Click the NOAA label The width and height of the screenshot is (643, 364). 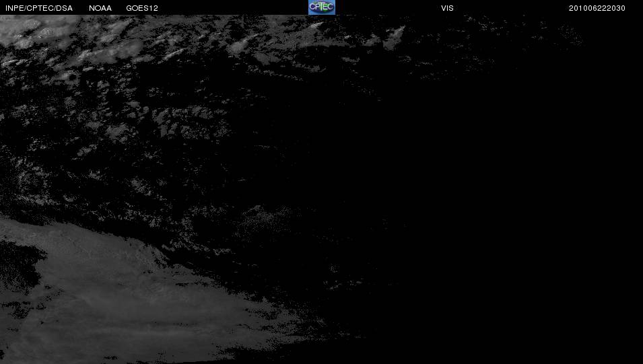[100, 8]
